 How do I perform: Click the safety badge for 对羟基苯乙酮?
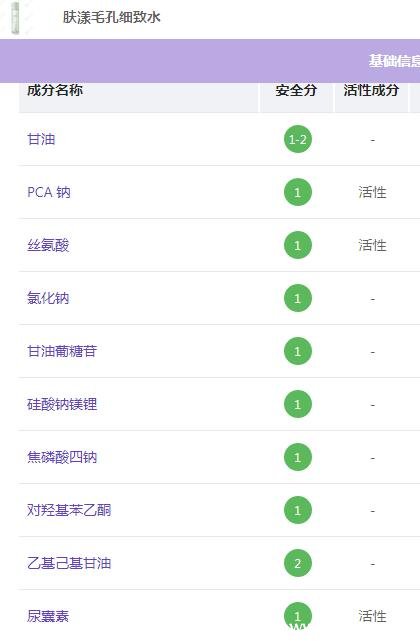(x=298, y=510)
